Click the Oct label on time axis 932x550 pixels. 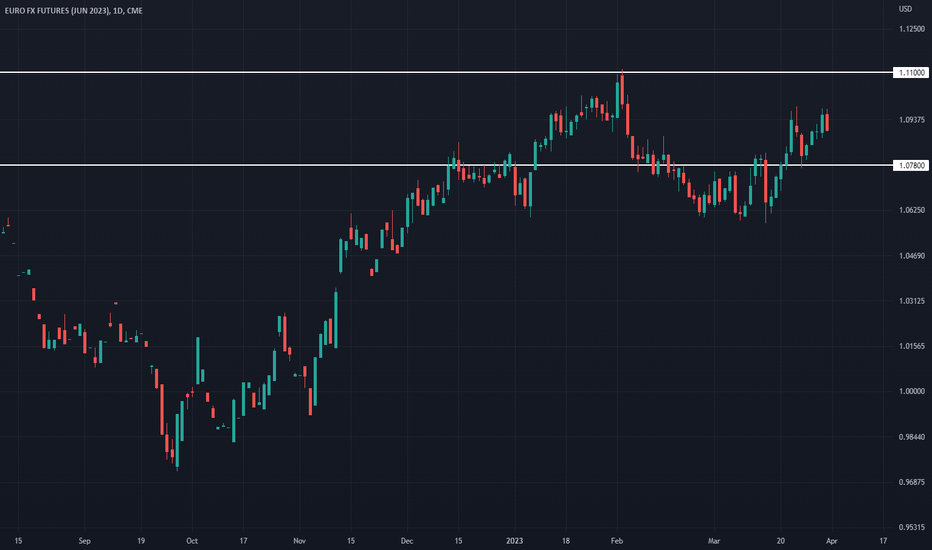tap(192, 541)
